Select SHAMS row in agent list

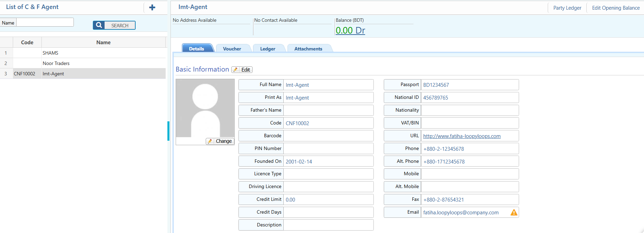[x=50, y=53]
